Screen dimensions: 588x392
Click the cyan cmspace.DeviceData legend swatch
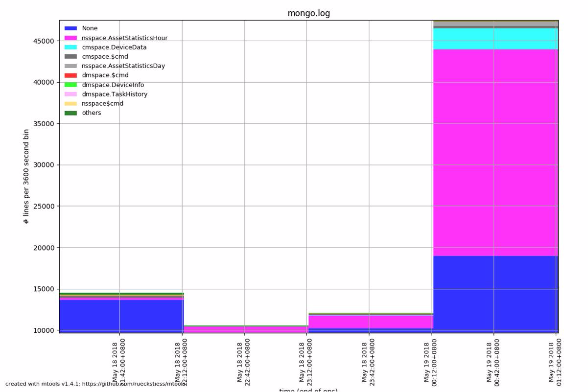click(x=71, y=47)
